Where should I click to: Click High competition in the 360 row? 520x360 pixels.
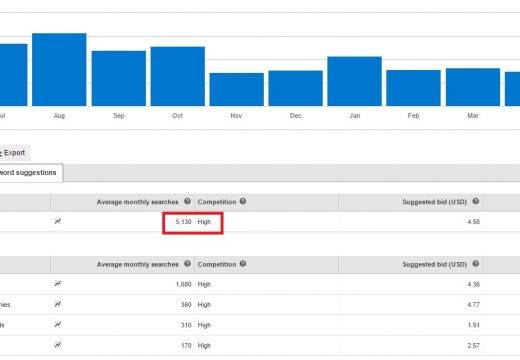tap(204, 305)
